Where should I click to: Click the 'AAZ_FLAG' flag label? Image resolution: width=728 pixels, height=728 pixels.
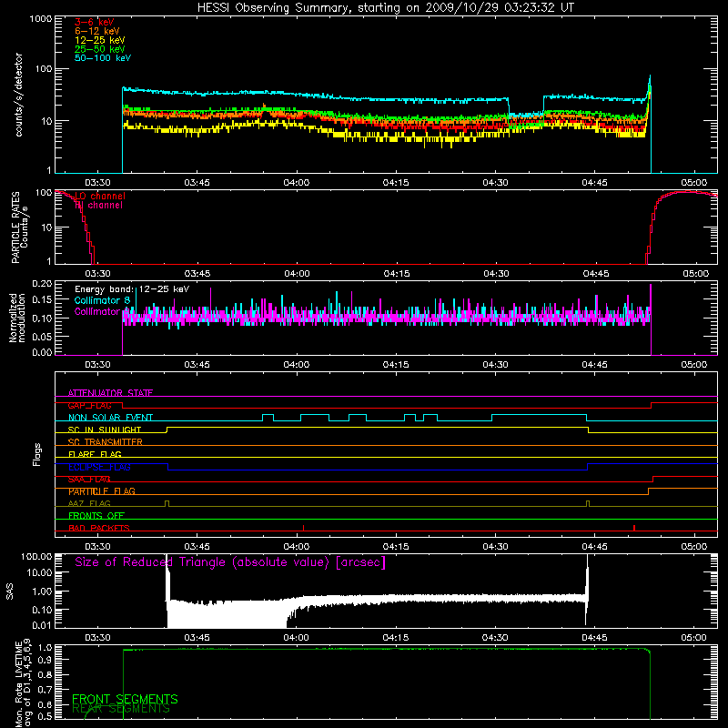pos(89,504)
